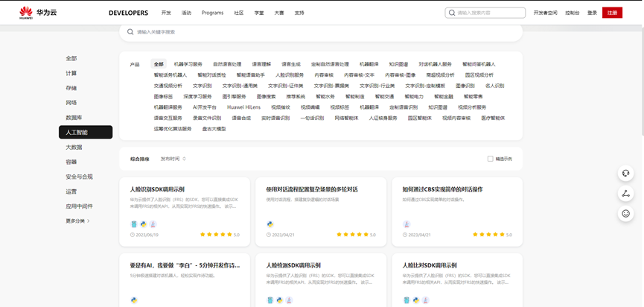This screenshot has width=644, height=307.
Task: Filter by 文字识别-票据类 product
Action: coord(331,86)
